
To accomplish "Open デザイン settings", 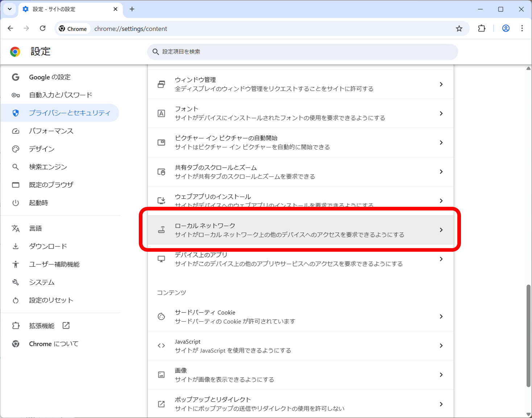I will (59, 149).
